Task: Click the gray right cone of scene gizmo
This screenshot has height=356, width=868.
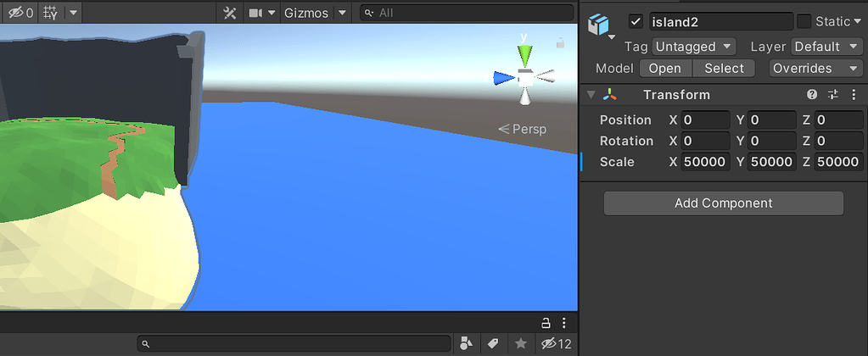Action: pos(546,76)
